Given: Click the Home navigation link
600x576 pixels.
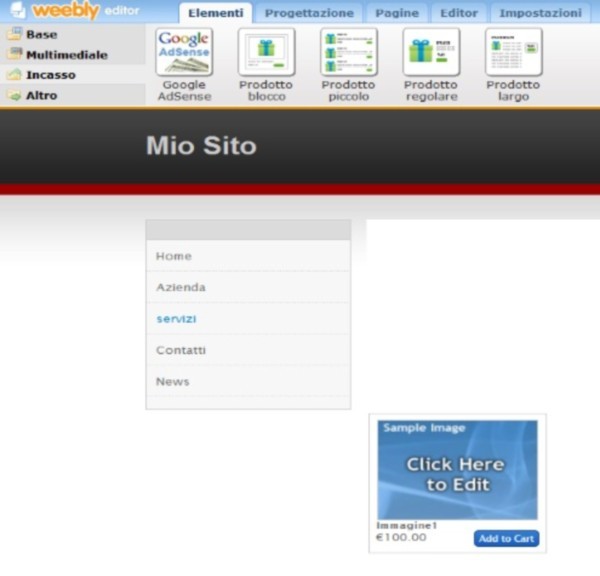Looking at the screenshot, I should tap(174, 256).
